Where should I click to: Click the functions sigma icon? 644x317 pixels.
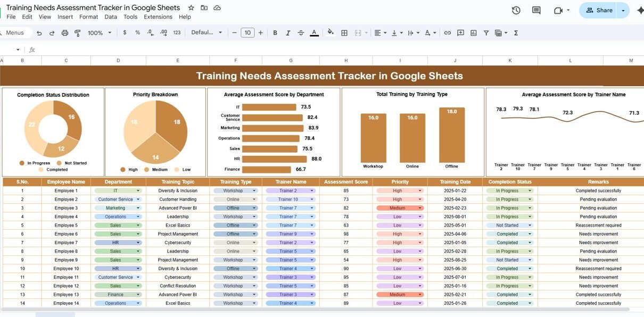pyautogui.click(x=516, y=33)
